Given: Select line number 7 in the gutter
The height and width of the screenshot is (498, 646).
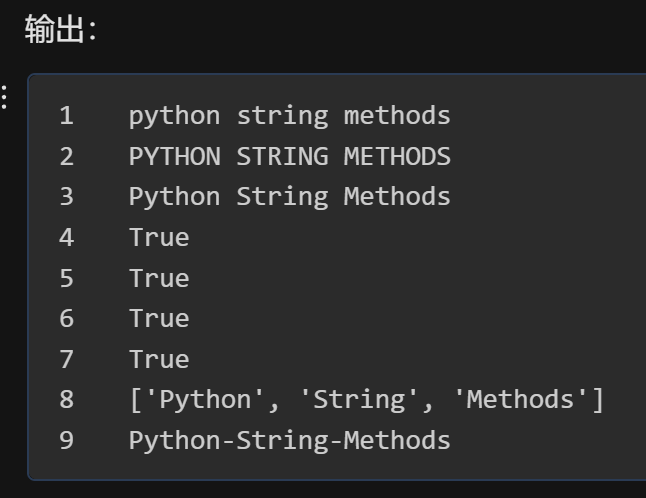Looking at the screenshot, I should click(x=66, y=359).
